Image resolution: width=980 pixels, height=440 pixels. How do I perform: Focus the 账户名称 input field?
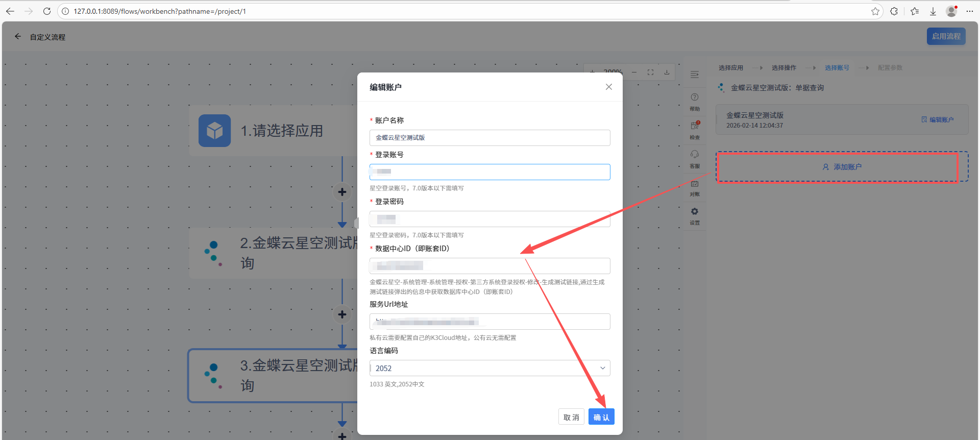tap(489, 138)
